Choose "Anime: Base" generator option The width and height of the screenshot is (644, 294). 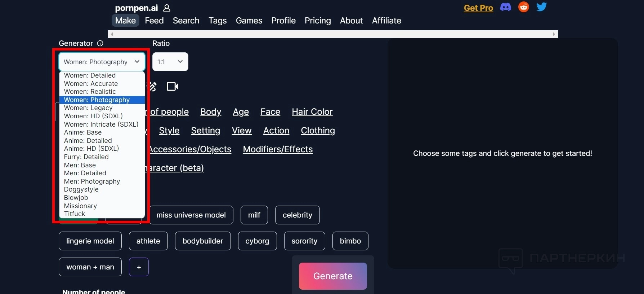pyautogui.click(x=102, y=132)
